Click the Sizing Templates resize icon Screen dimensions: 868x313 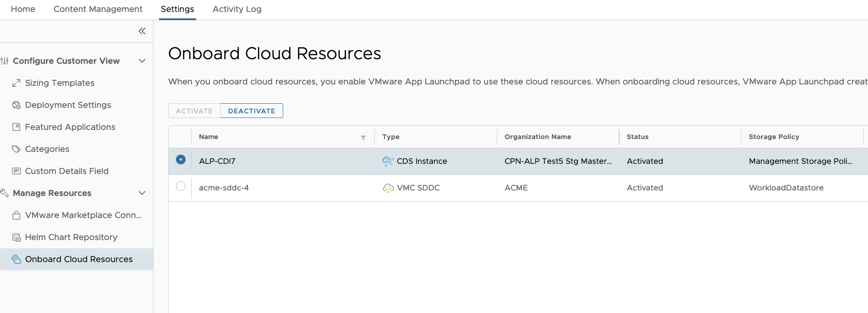(16, 83)
